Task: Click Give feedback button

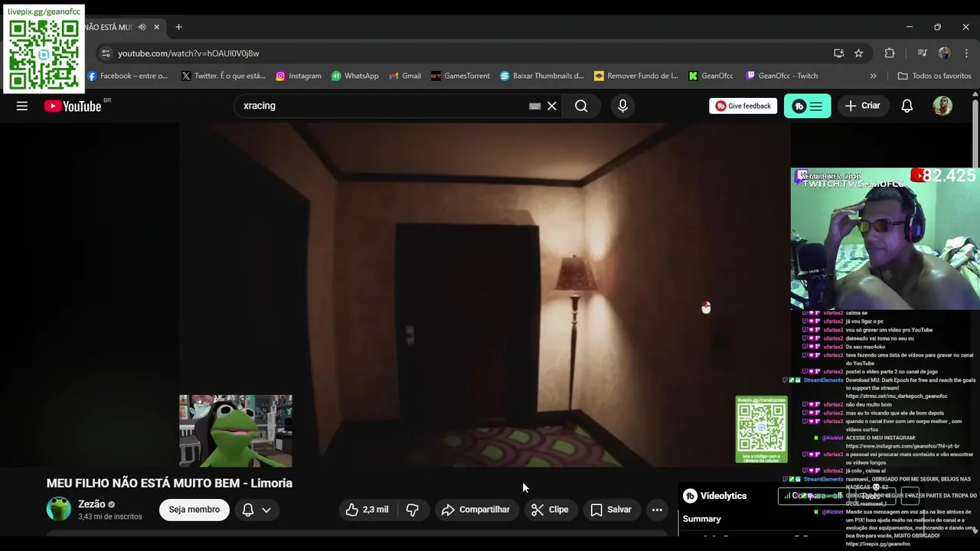Action: tap(743, 106)
